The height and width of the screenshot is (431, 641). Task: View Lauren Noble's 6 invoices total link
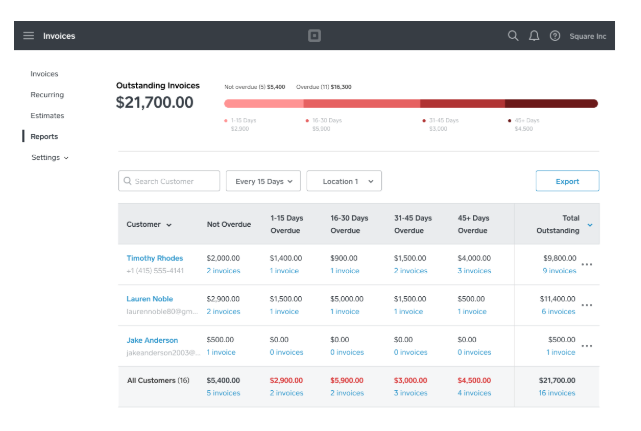click(558, 311)
